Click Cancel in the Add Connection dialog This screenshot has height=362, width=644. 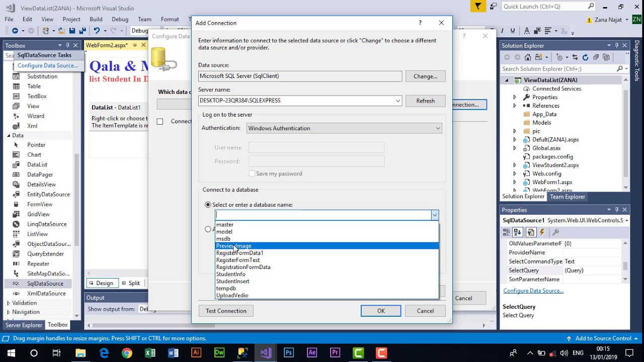(x=425, y=311)
